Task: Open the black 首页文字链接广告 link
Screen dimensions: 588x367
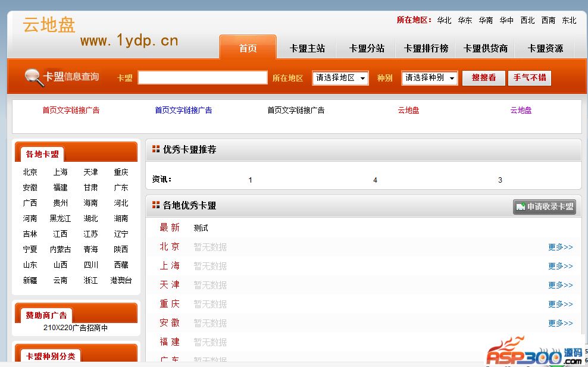Action: pyautogui.click(x=296, y=110)
